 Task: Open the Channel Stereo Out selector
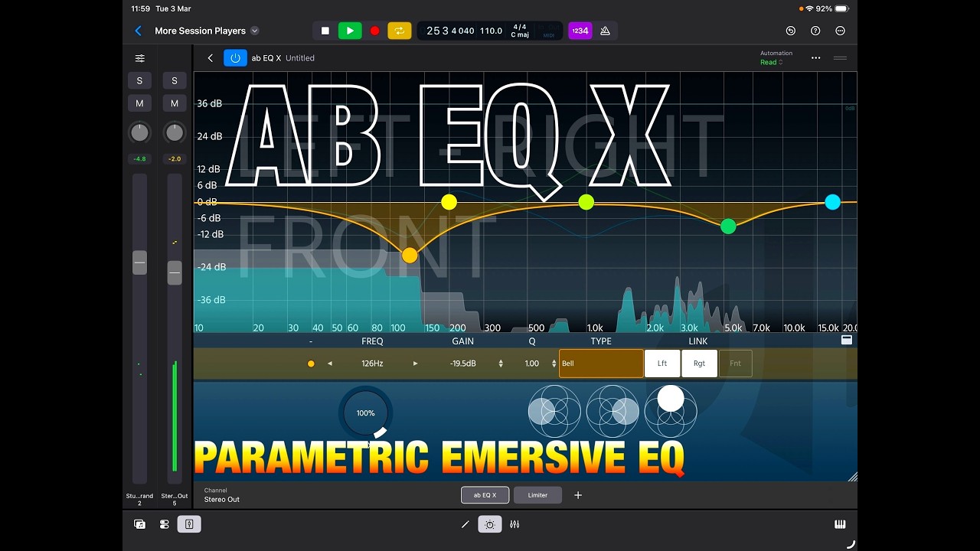222,495
